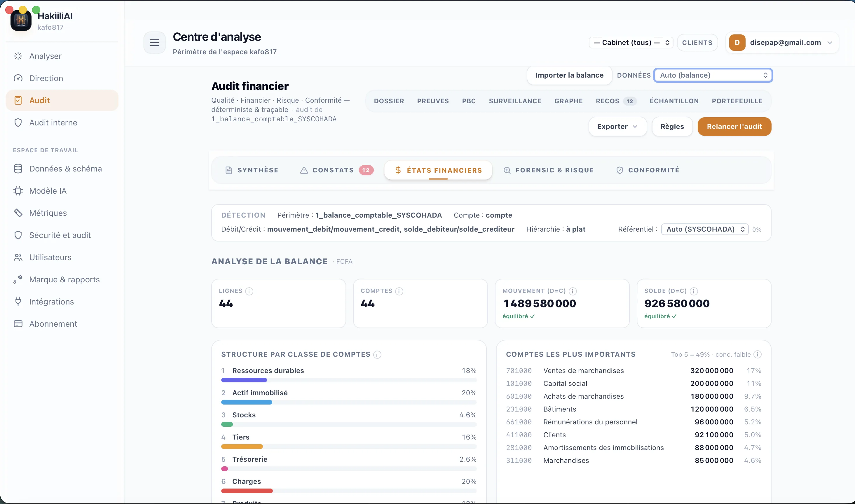Screen dimensions: 855x504
Task: Click the Intégrations plug icon
Action: click(18, 302)
